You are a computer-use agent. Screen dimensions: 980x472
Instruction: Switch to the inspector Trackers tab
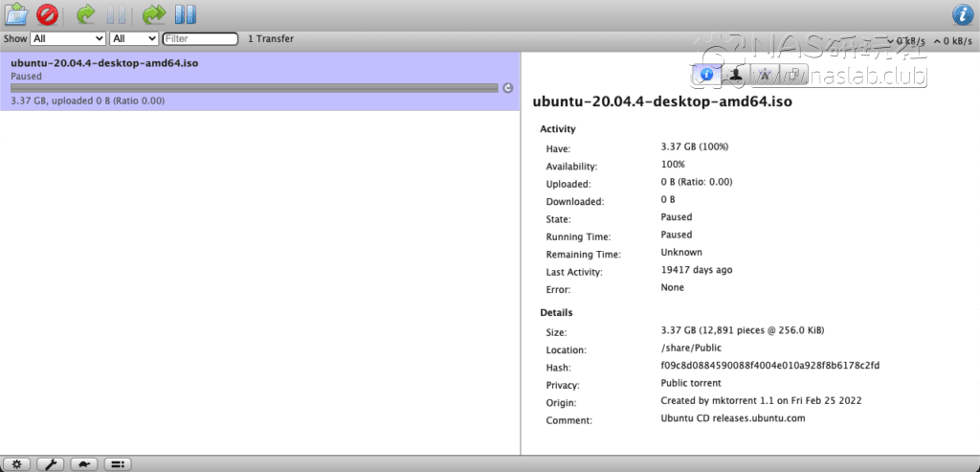click(x=765, y=74)
